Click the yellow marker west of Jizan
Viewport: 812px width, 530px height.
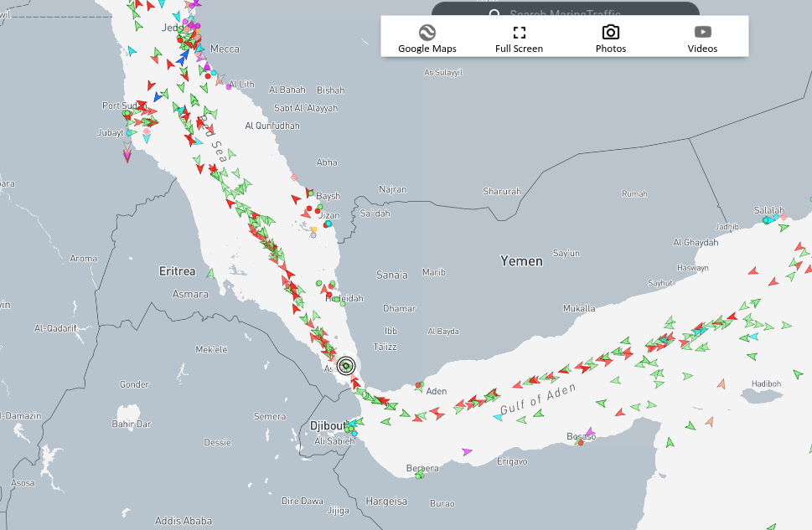[x=313, y=229]
